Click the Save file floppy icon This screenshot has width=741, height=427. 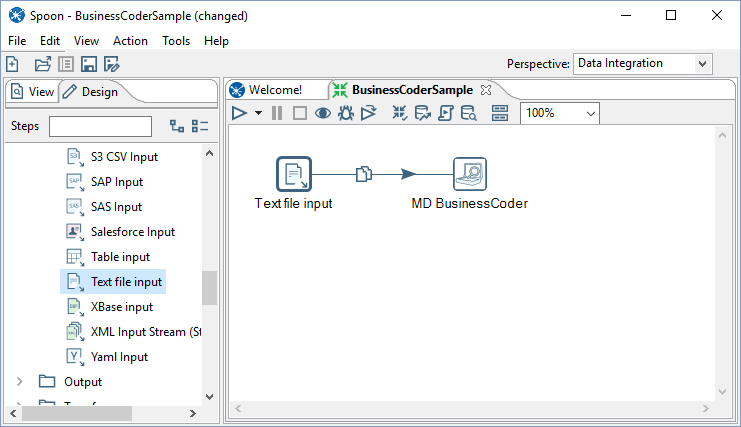pyautogui.click(x=88, y=64)
